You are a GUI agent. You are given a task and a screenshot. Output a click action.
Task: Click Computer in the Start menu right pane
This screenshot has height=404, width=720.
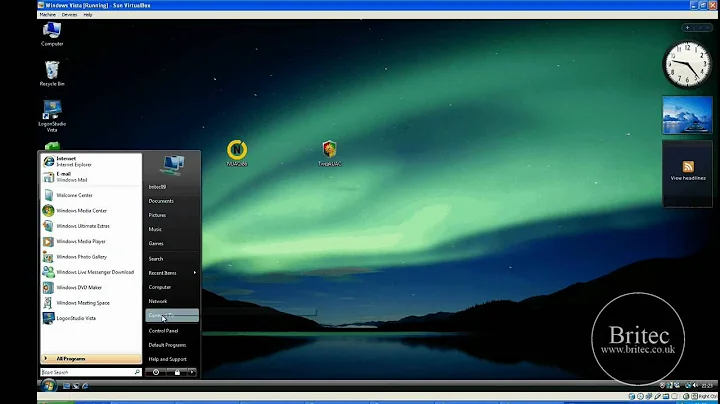pos(172,287)
